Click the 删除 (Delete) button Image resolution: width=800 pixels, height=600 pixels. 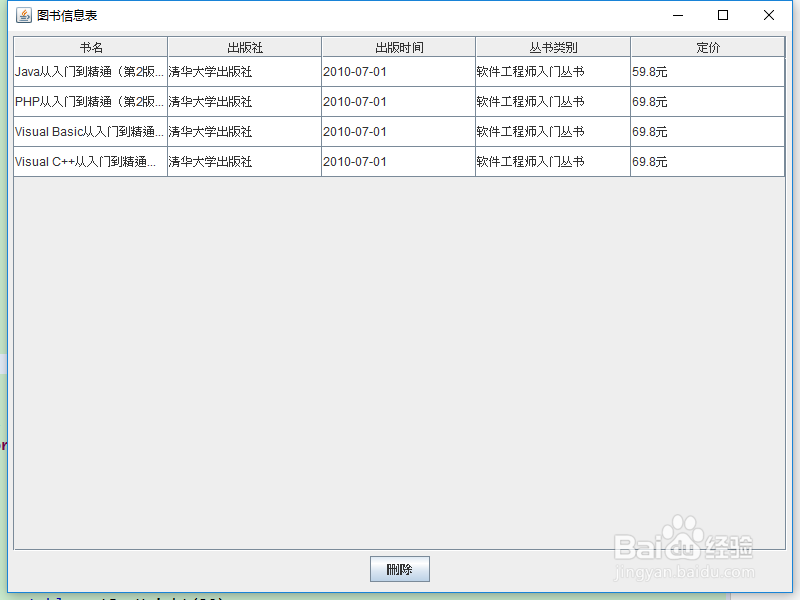[399, 568]
